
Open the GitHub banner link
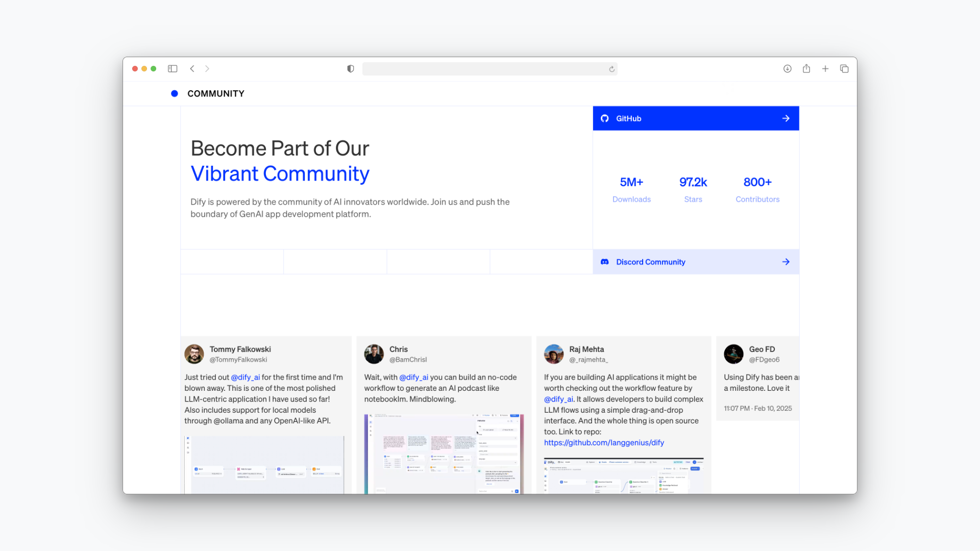[x=696, y=118]
